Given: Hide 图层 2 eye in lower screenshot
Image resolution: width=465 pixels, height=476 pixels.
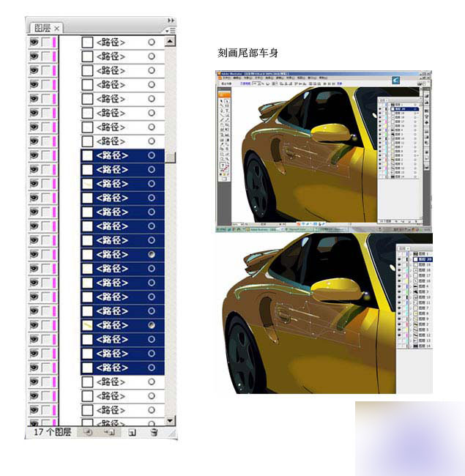Looking at the screenshot, I should tap(399, 324).
